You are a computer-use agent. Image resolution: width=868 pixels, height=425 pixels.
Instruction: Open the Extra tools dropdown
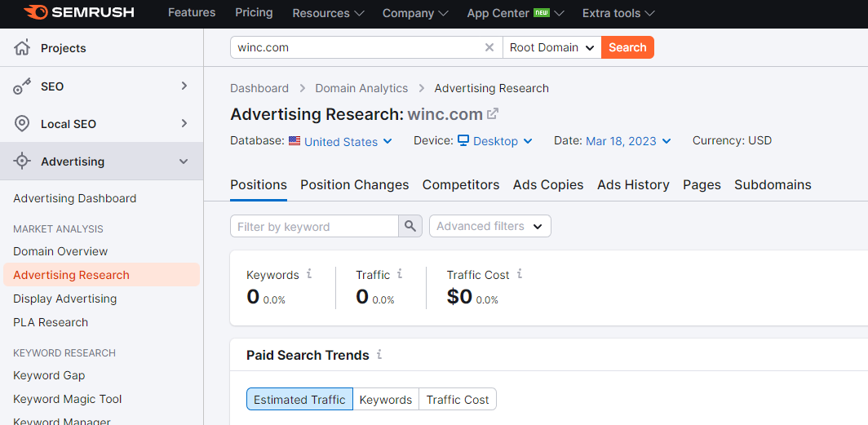[x=618, y=13]
